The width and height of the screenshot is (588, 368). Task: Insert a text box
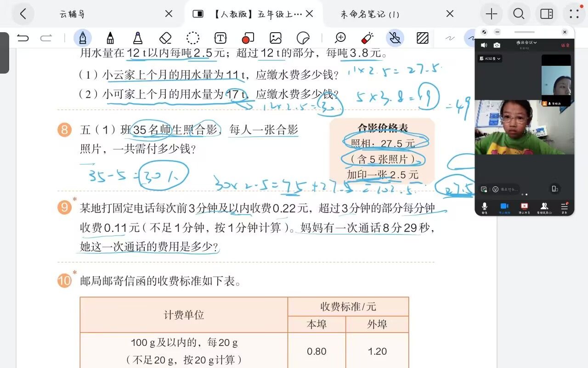click(220, 38)
